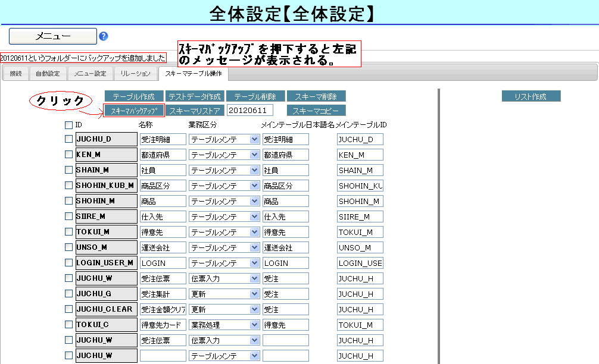Click the スキーマリストア button
This screenshot has width=599, height=364.
[x=195, y=111]
